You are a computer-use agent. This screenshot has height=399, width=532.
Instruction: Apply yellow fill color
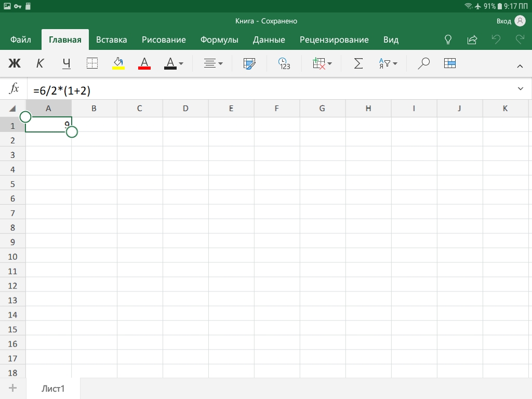[118, 63]
